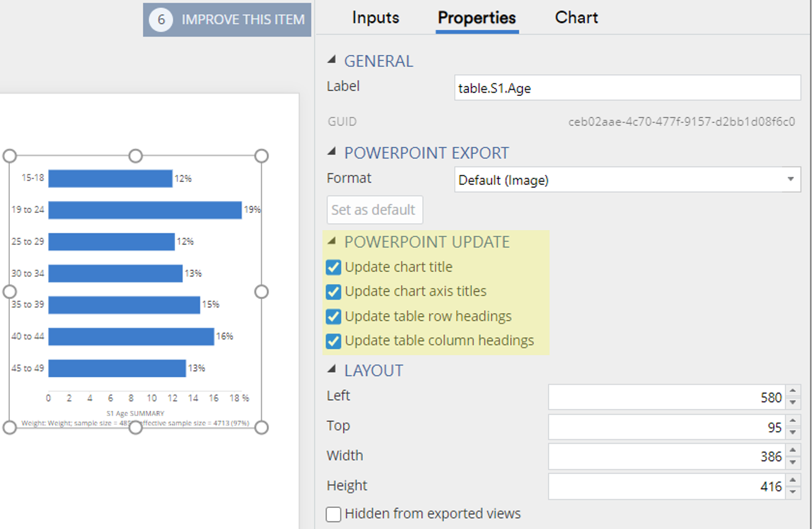Click the Improve This Item button

[227, 20]
